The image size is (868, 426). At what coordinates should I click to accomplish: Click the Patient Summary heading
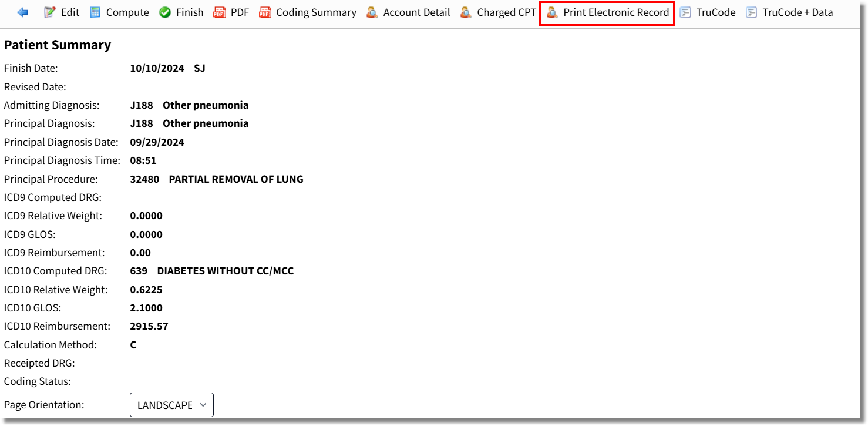pyautogui.click(x=58, y=45)
